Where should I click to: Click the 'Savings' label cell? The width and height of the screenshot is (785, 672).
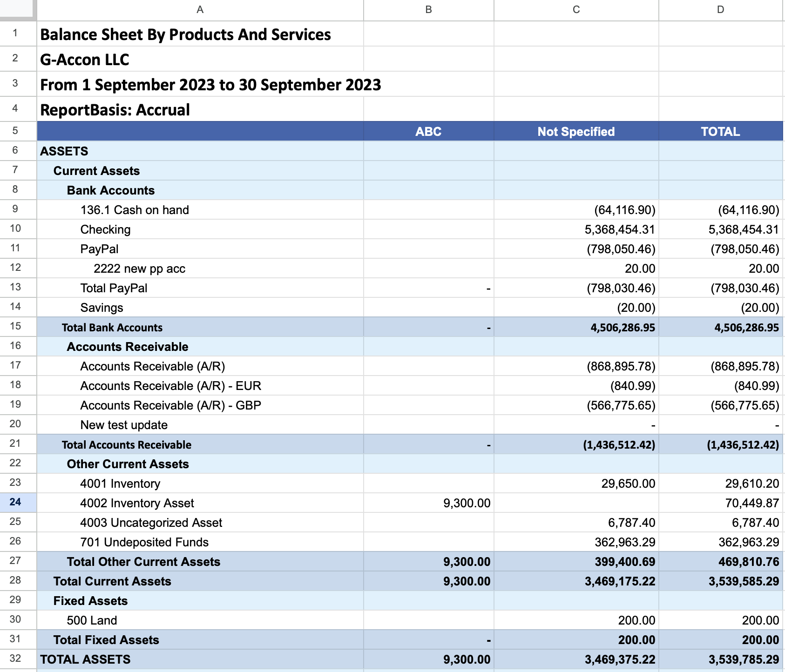click(200, 307)
